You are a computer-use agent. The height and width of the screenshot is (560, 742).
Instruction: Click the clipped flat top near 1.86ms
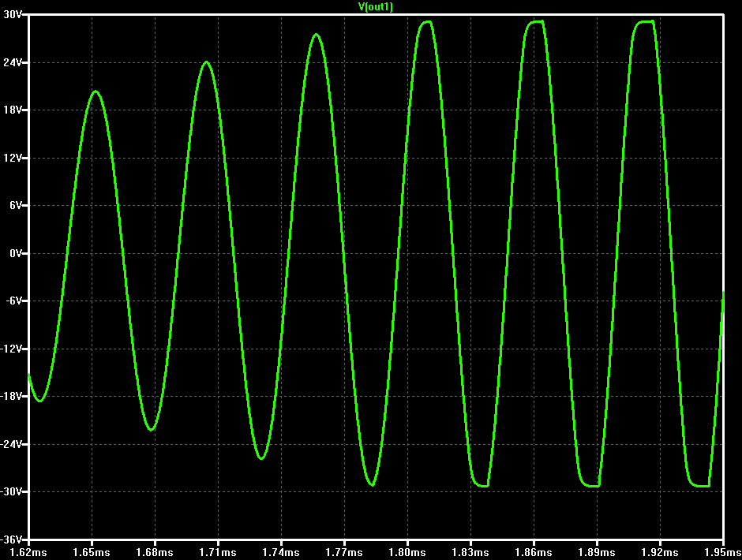[x=536, y=21]
